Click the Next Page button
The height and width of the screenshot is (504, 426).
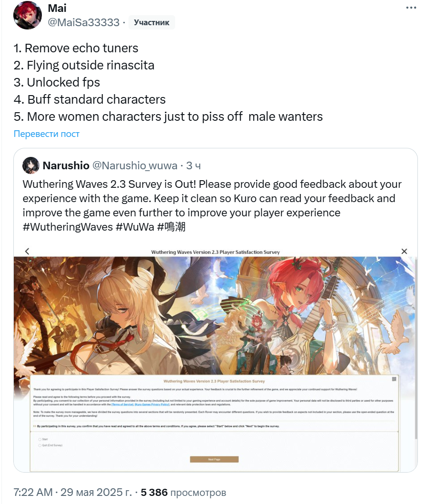(x=214, y=459)
